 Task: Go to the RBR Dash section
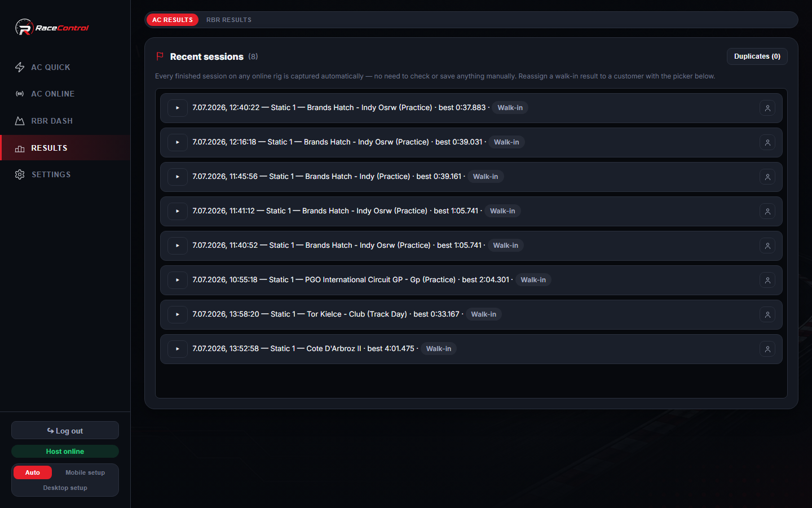click(65, 121)
